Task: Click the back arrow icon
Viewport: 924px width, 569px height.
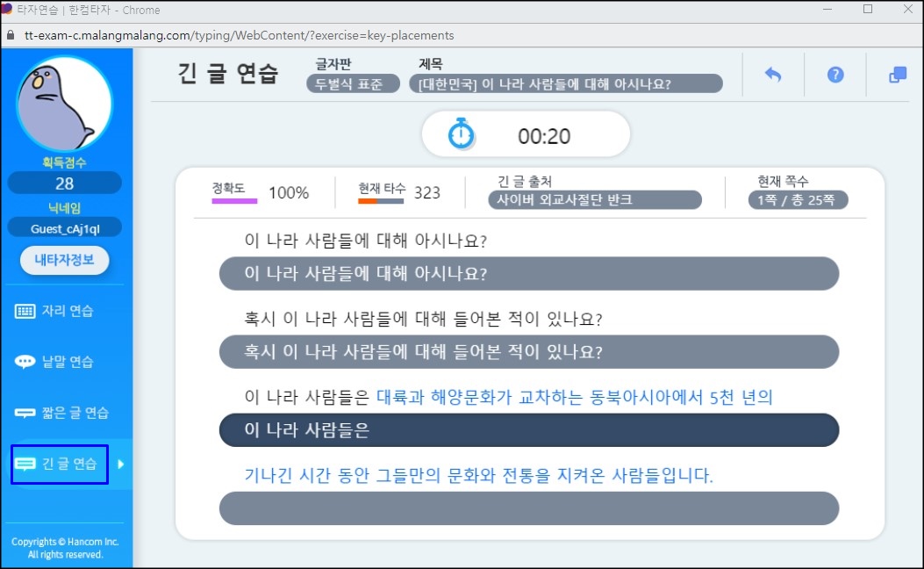Action: [772, 75]
